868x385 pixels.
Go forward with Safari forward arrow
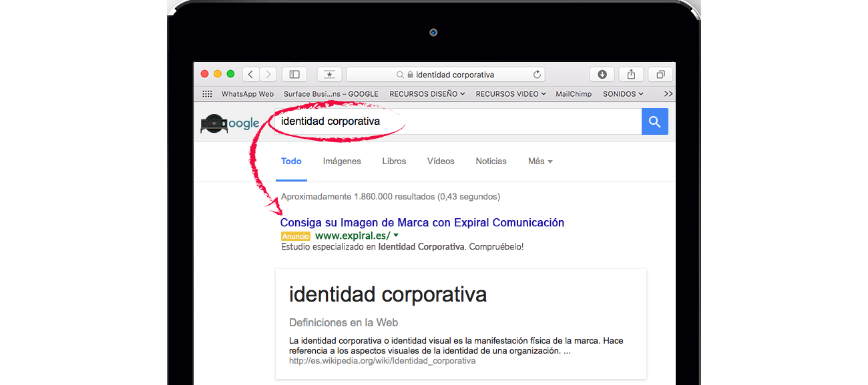pyautogui.click(x=268, y=74)
